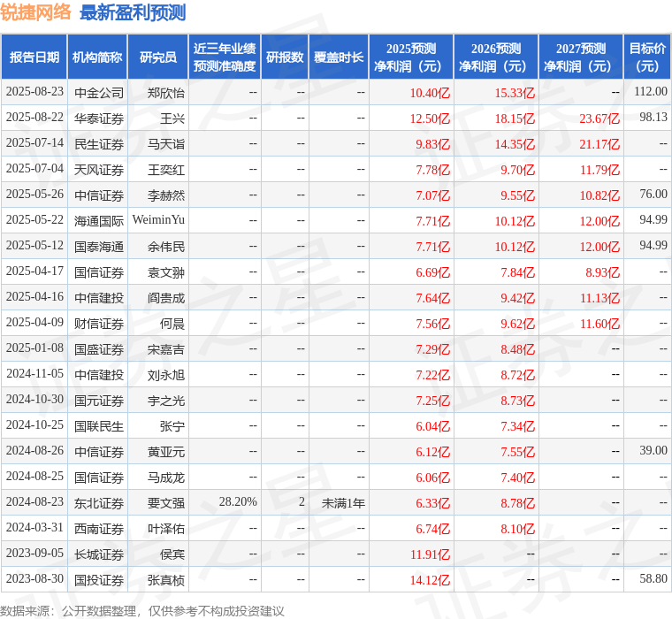Click the 8.73亿 forecast value
This screenshot has width=672, height=619.
tap(518, 401)
